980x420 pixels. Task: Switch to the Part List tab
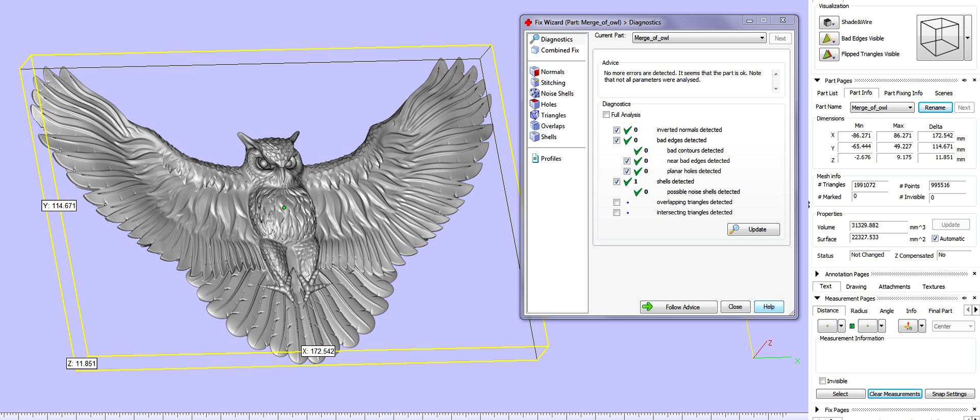(827, 93)
